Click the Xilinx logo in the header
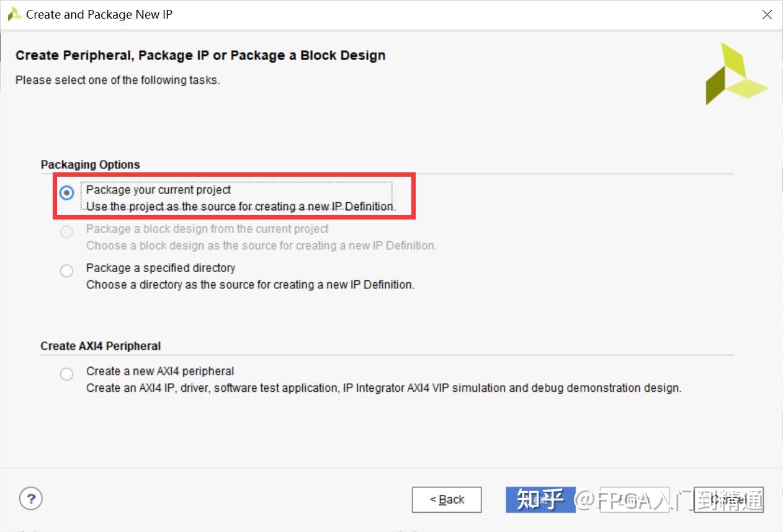 click(736, 74)
